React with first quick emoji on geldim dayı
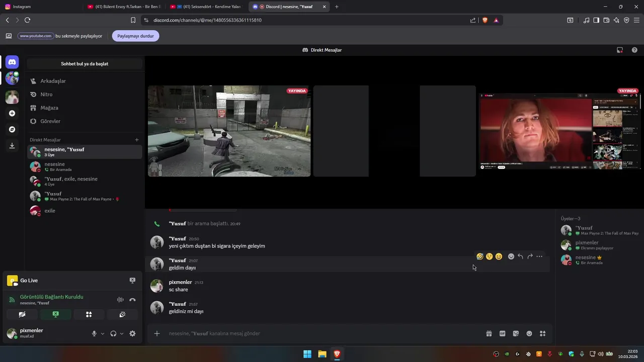The image size is (644, 362). pyautogui.click(x=480, y=256)
